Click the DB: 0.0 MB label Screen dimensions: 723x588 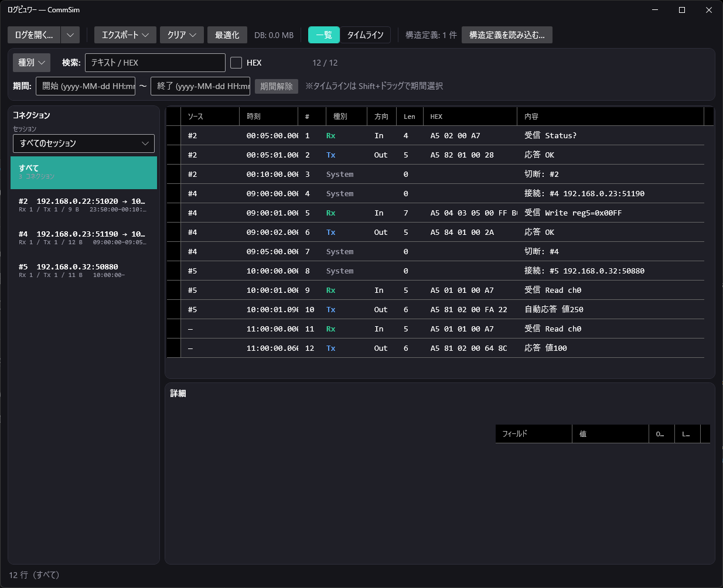[x=274, y=35]
